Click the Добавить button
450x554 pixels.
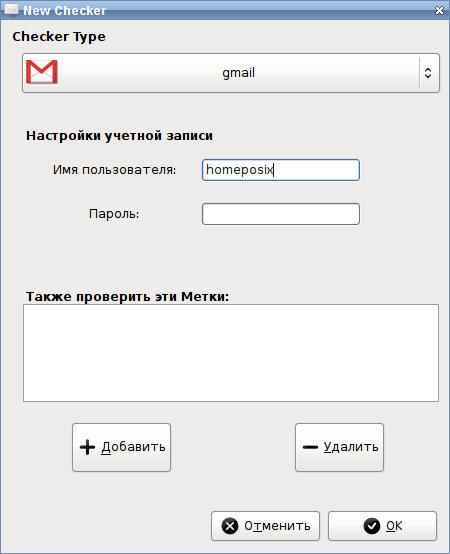[x=122, y=447]
